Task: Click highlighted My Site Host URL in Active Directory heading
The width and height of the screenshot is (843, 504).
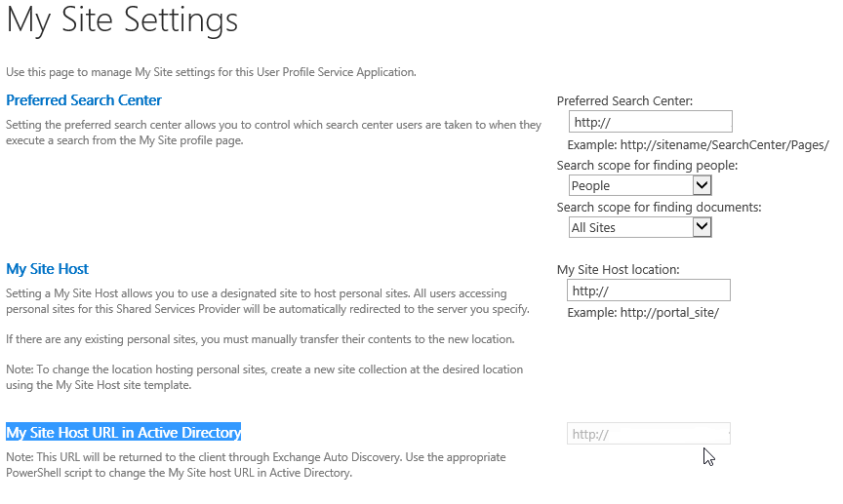Action: (123, 433)
